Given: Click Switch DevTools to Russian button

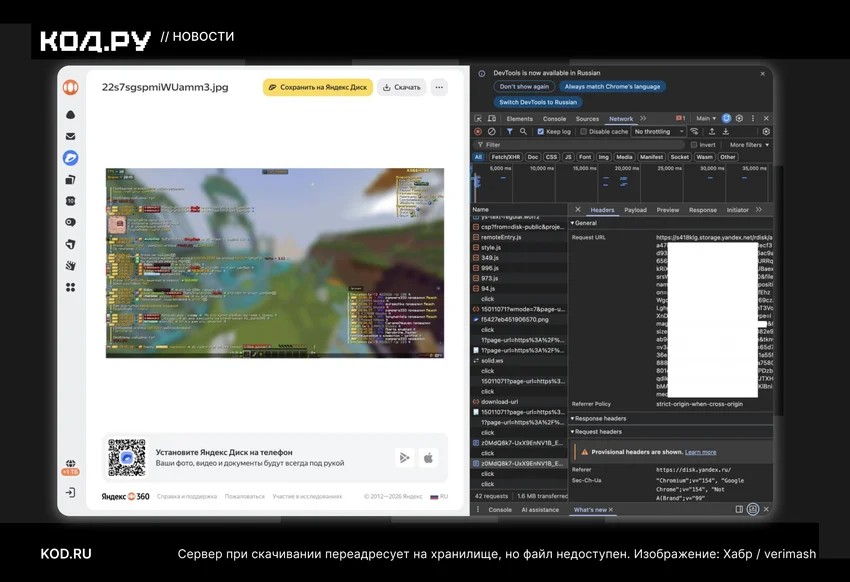Looking at the screenshot, I should point(538,102).
